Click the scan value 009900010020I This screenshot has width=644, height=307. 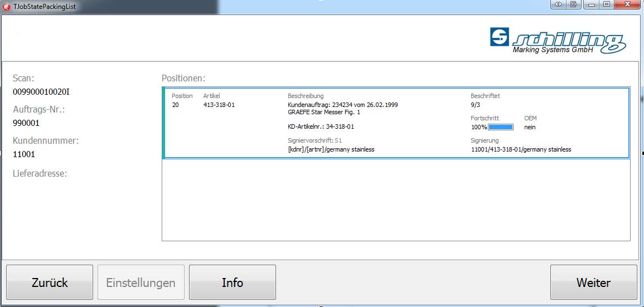point(41,91)
